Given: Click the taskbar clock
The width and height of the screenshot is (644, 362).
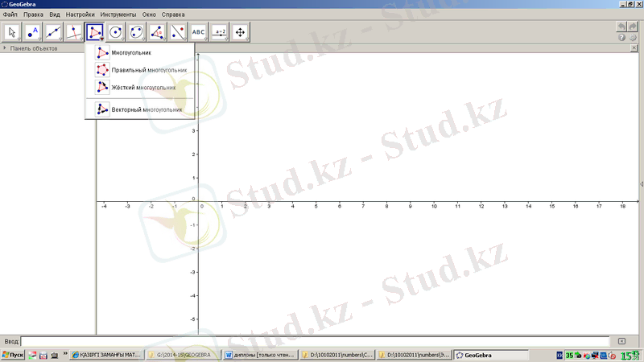Looking at the screenshot, I should click(x=630, y=356).
